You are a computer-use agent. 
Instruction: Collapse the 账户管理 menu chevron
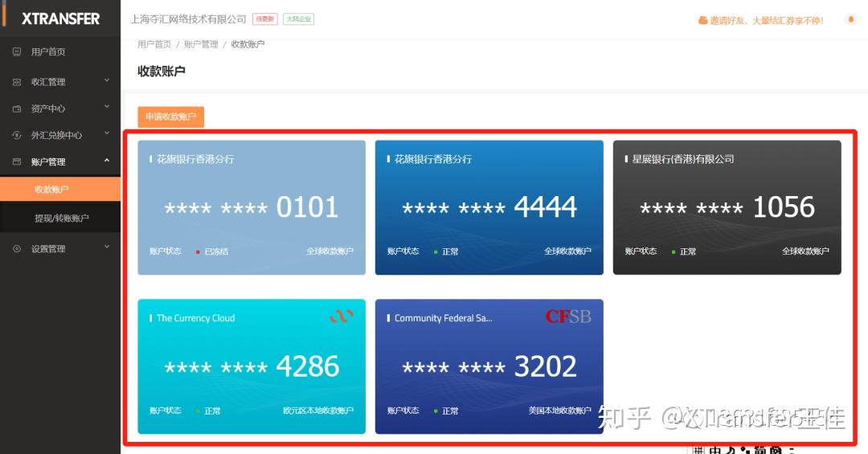[x=107, y=161]
